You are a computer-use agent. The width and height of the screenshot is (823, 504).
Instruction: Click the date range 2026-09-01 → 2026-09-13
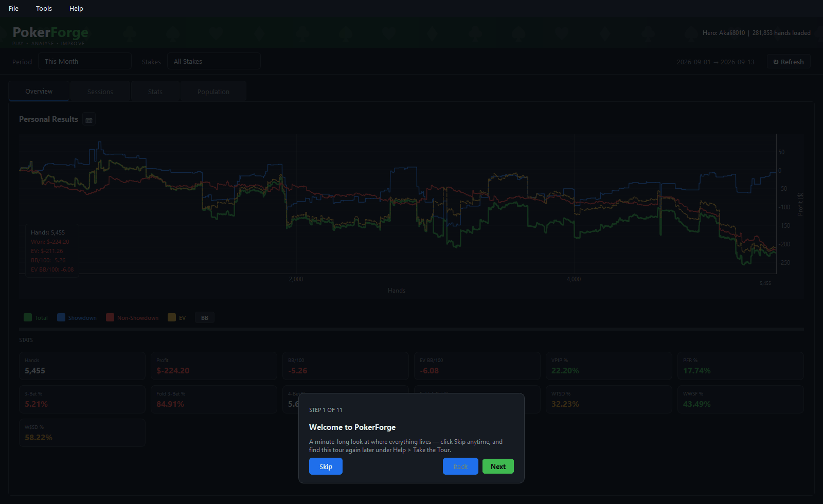pyautogui.click(x=715, y=62)
